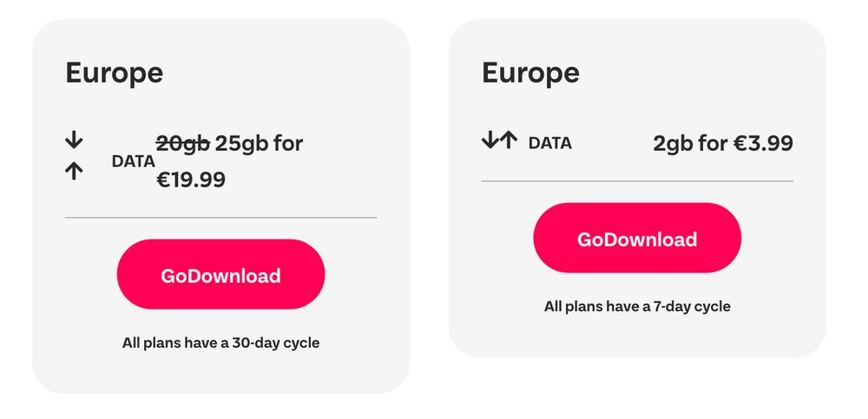Image resolution: width=868 pixels, height=419 pixels.
Task: Click the divider line above the €19.99 GoDownload button
Action: pyautogui.click(x=220, y=217)
